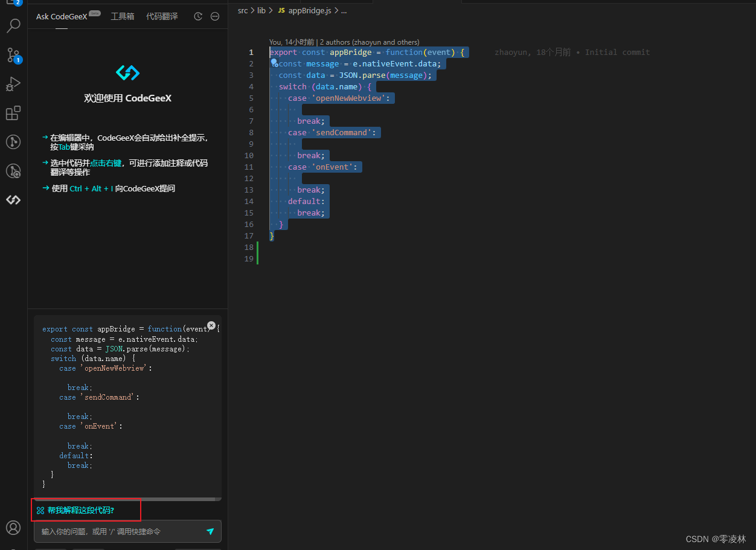
Task: Open Source Control view with badge 1
Action: point(13,55)
